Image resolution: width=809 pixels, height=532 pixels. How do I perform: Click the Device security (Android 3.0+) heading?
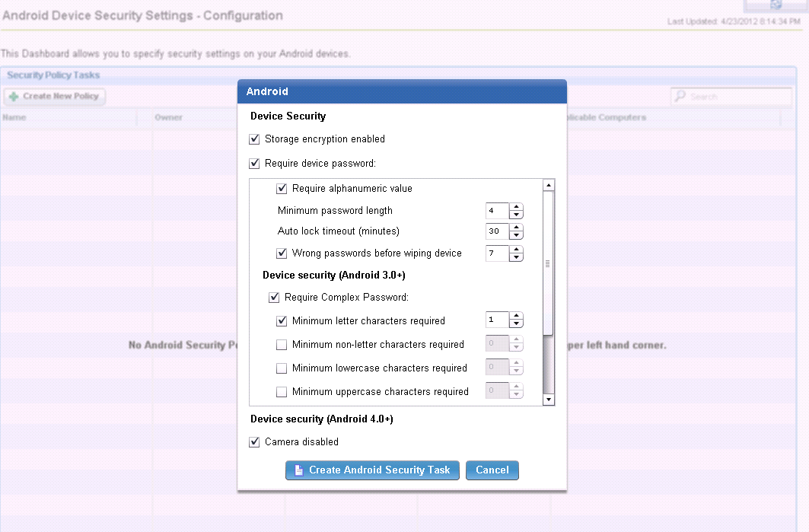point(334,275)
